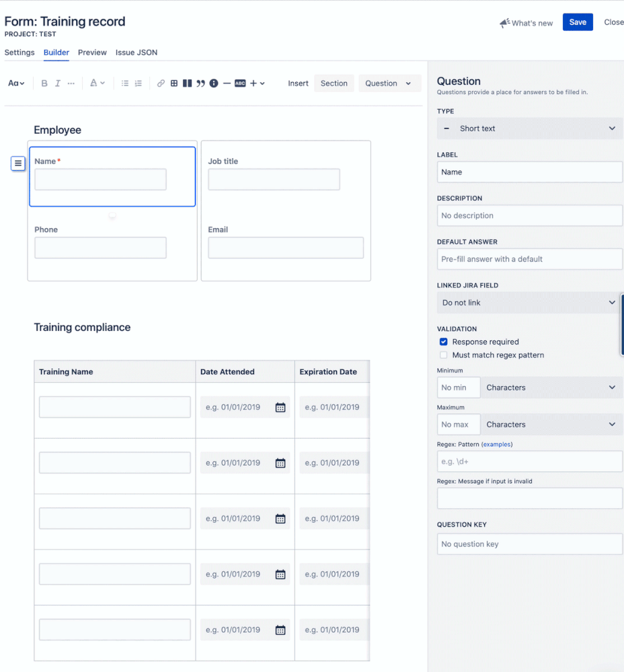Insert an info panel from the toolbar
The width and height of the screenshot is (624, 672).
(x=214, y=83)
